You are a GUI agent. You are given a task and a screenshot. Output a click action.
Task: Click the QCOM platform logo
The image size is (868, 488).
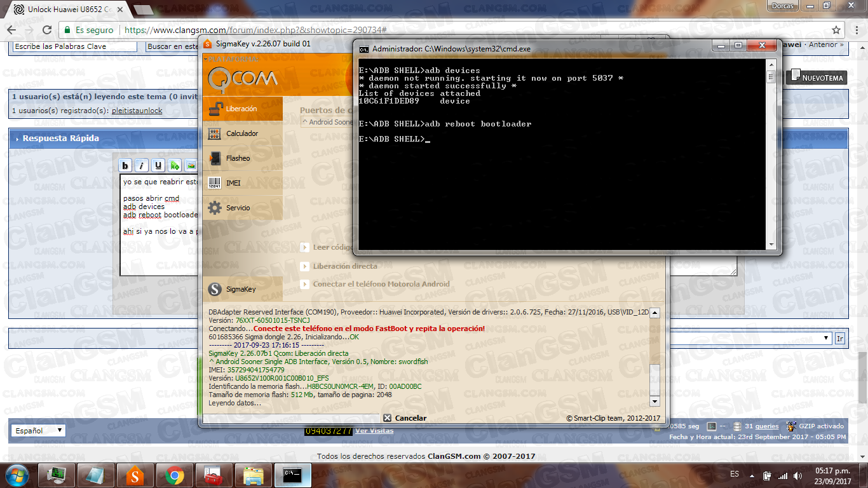tap(243, 79)
